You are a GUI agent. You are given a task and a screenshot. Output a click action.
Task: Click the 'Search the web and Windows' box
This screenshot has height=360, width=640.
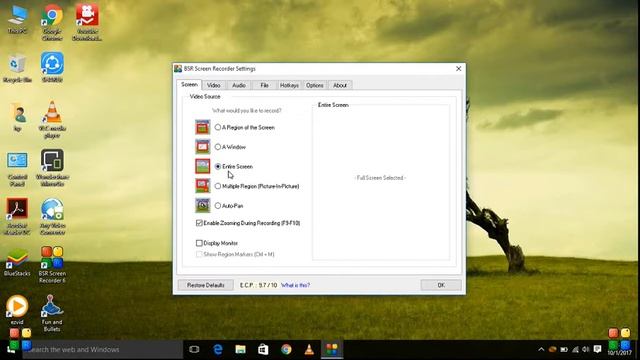click(102, 350)
